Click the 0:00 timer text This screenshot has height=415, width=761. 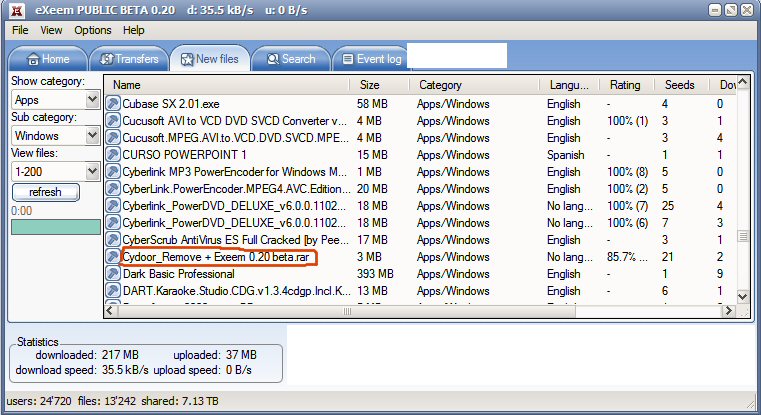click(22, 211)
